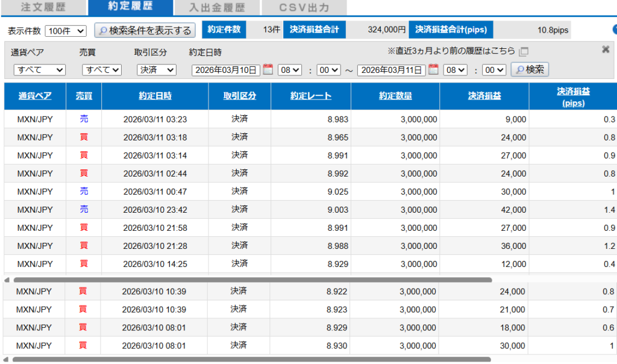Screen dimensions: 617x364
Task: Open the 通貨ペア currency pair dropdown
Action: (39, 71)
